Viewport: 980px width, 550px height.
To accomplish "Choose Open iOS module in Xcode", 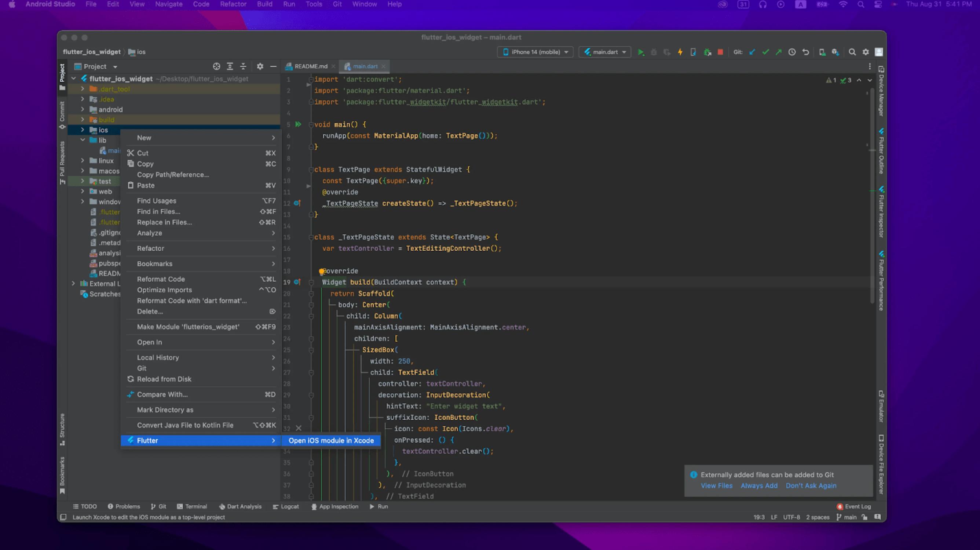I will tap(331, 440).
